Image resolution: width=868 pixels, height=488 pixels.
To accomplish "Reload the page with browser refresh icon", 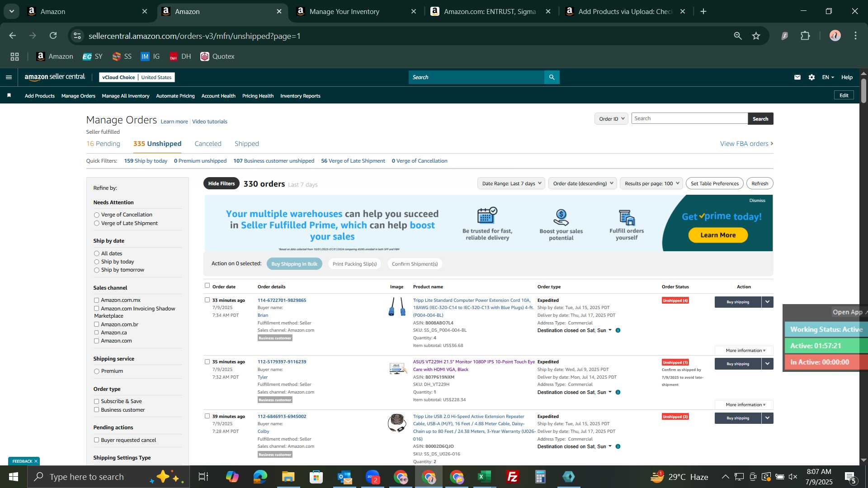I will (53, 36).
